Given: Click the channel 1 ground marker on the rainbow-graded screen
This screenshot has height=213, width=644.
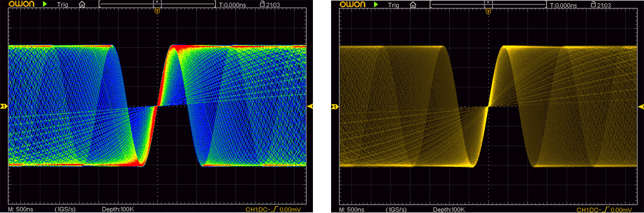Looking at the screenshot, I should (3, 106).
